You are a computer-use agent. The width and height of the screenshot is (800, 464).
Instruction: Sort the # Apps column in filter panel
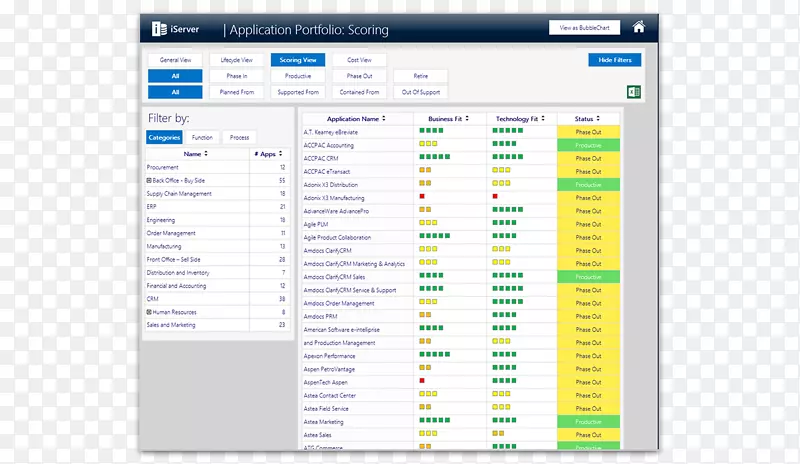tap(279, 154)
